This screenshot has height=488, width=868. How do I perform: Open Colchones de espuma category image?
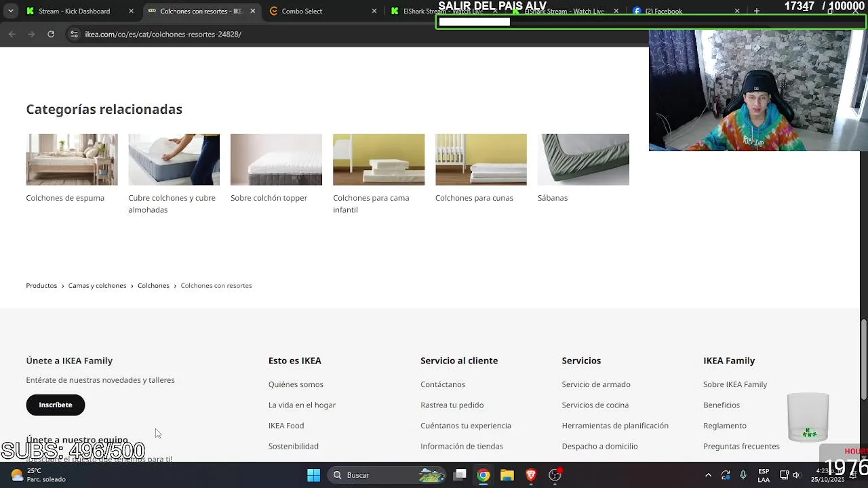(x=72, y=159)
